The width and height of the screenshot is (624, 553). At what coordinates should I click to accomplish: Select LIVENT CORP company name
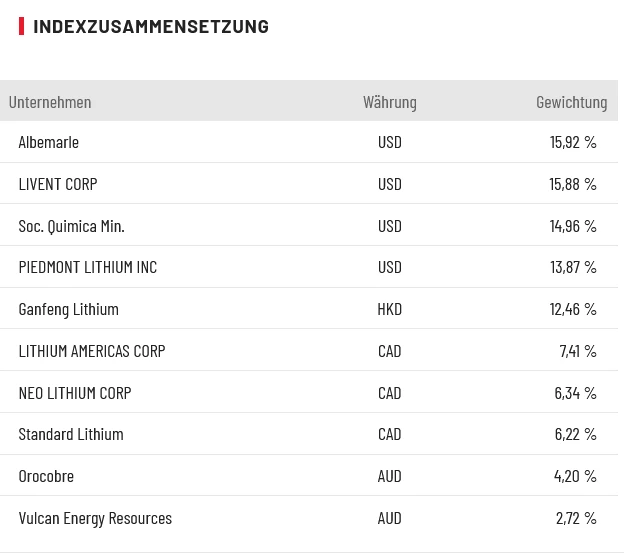pyautogui.click(x=58, y=184)
